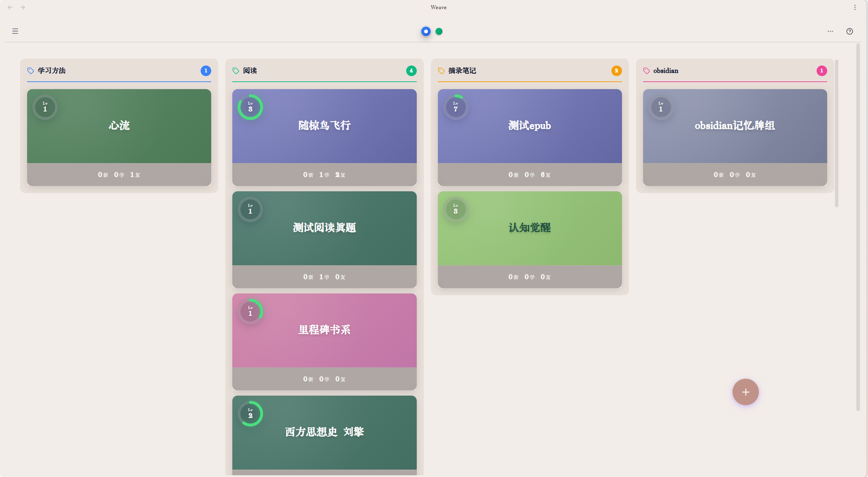Click the card stats row under 随椋鸟飞行

click(x=324, y=174)
